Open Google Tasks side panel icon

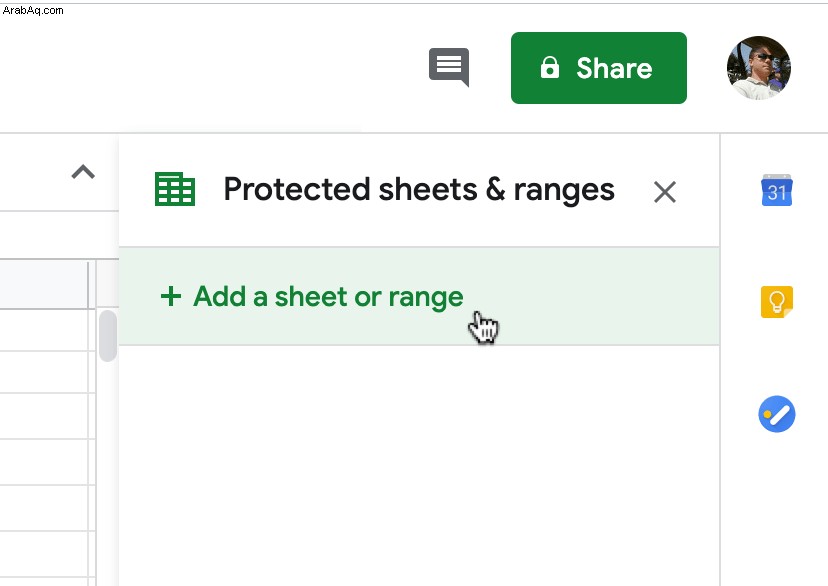pyautogui.click(x=777, y=414)
